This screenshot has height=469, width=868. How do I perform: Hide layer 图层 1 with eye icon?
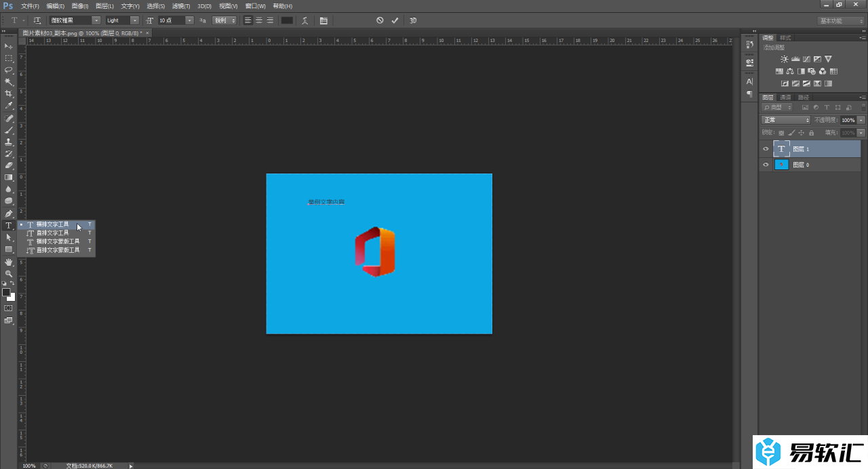tap(766, 149)
